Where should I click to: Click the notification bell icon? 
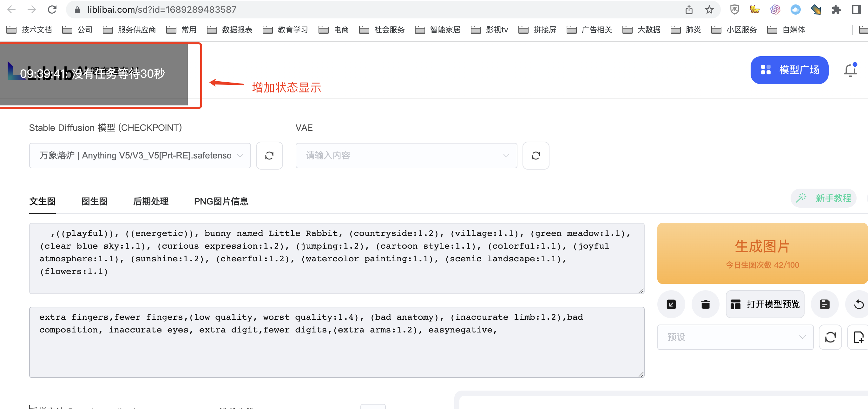pos(850,70)
